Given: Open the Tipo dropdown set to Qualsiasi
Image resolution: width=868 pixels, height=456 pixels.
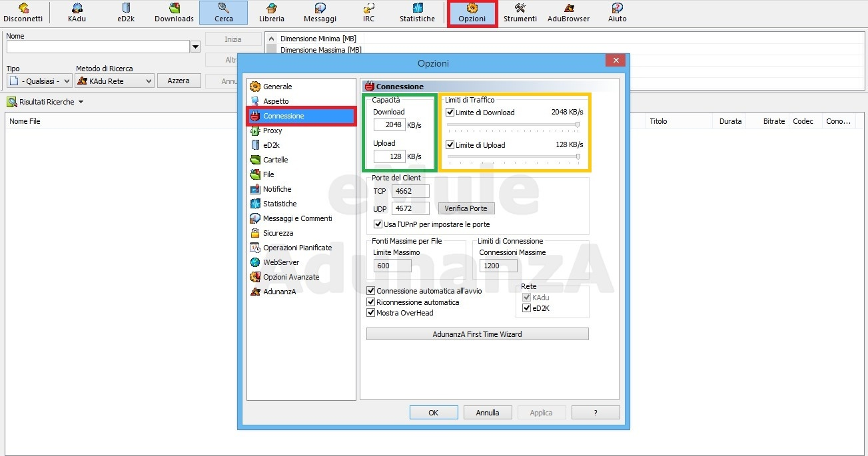Looking at the screenshot, I should 39,81.
